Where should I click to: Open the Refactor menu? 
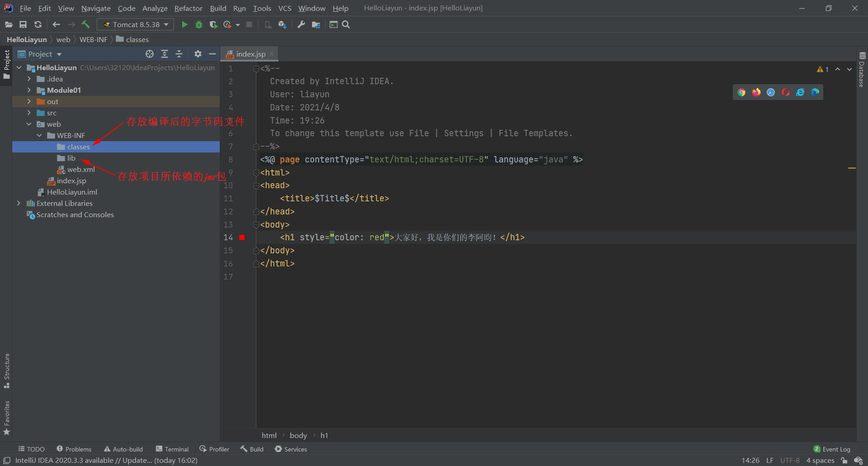188,8
